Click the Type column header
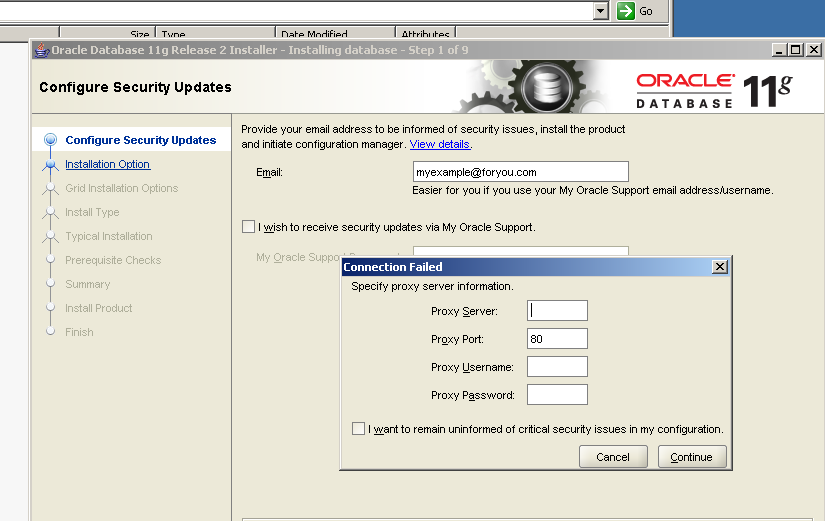 coord(215,34)
